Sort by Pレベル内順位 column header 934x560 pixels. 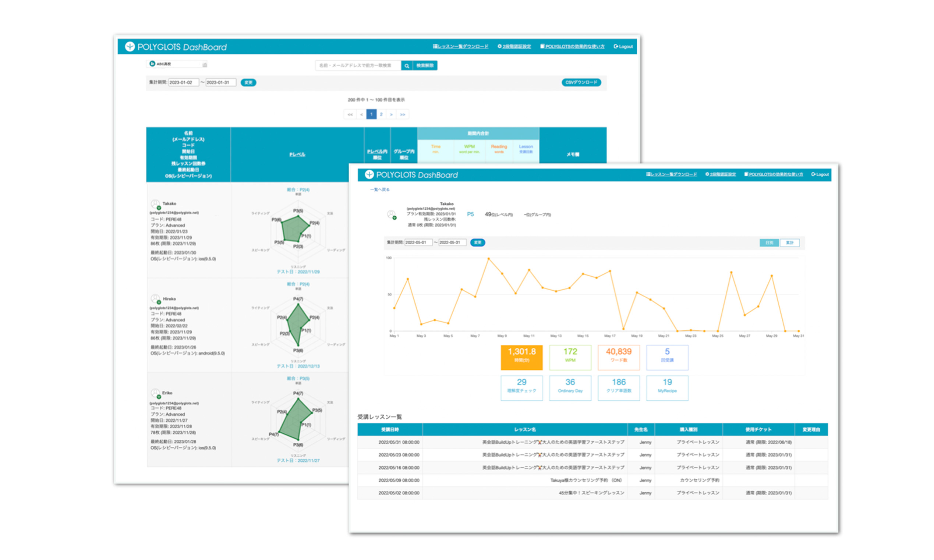pos(377,154)
